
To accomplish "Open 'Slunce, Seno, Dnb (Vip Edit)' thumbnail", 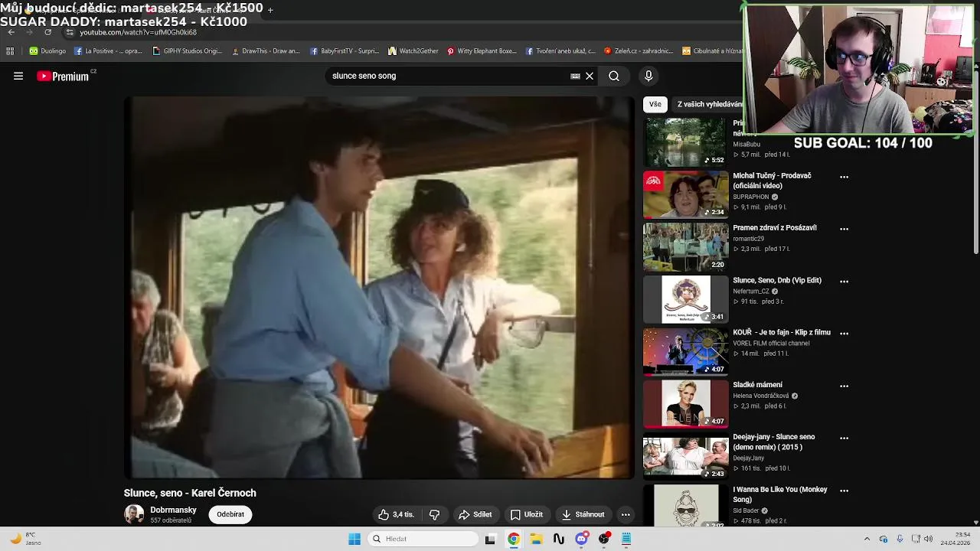I will pyautogui.click(x=686, y=299).
